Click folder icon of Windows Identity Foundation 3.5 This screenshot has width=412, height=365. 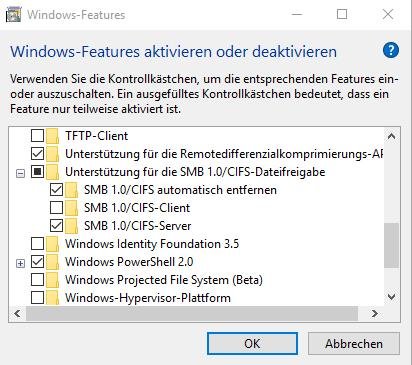pos(52,244)
